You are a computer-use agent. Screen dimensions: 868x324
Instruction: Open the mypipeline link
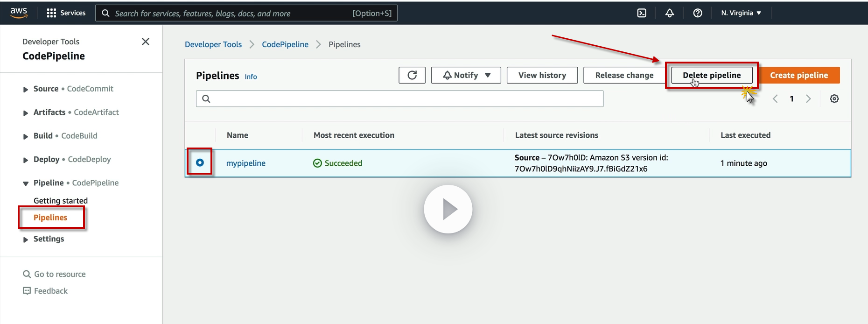(x=246, y=163)
